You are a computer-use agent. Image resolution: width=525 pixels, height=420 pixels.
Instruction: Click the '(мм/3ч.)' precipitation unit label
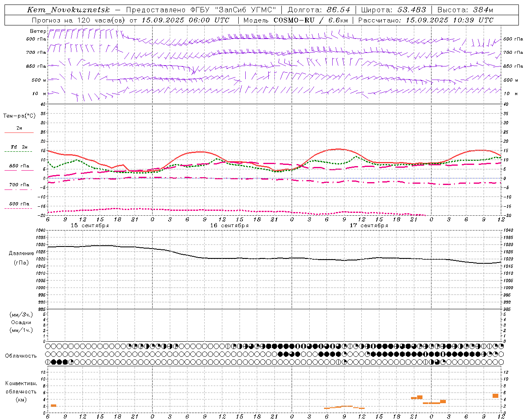point(21,315)
